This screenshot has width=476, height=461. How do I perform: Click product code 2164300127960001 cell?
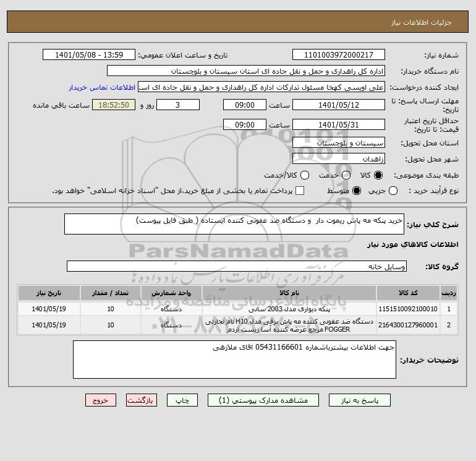(408, 325)
